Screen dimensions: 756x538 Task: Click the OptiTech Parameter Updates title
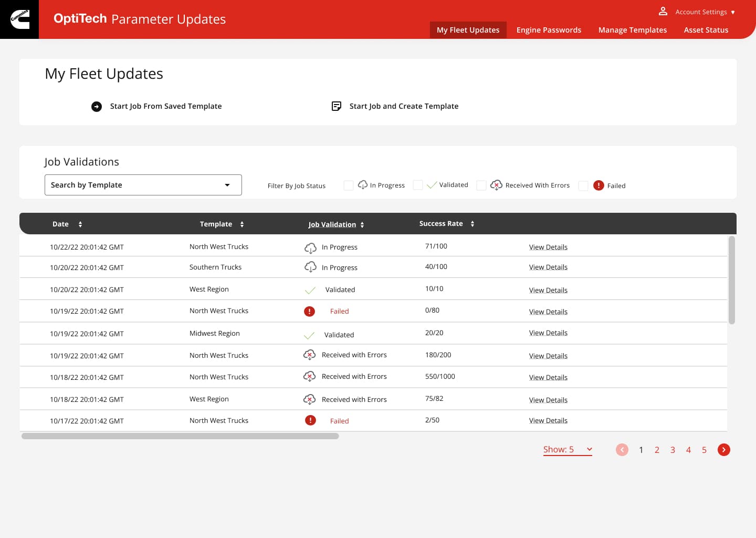140,19
